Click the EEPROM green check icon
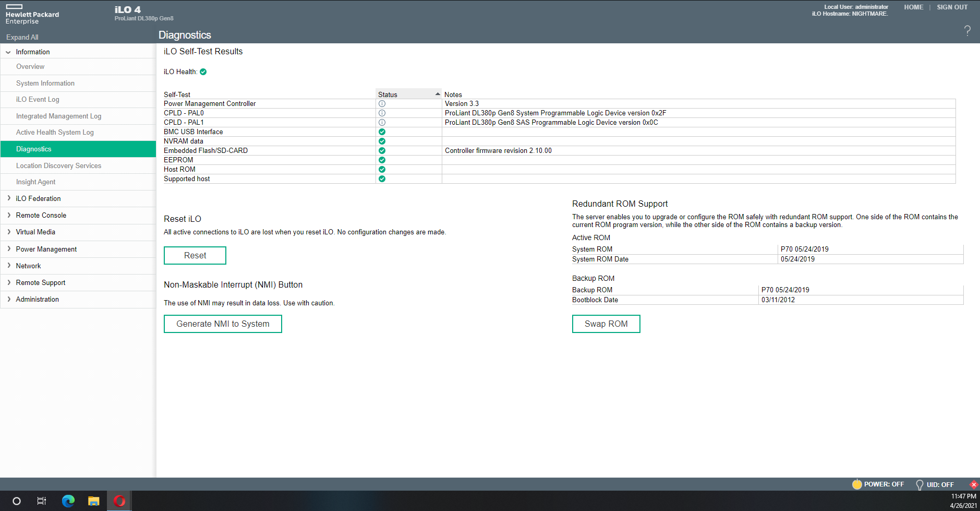 click(x=382, y=160)
